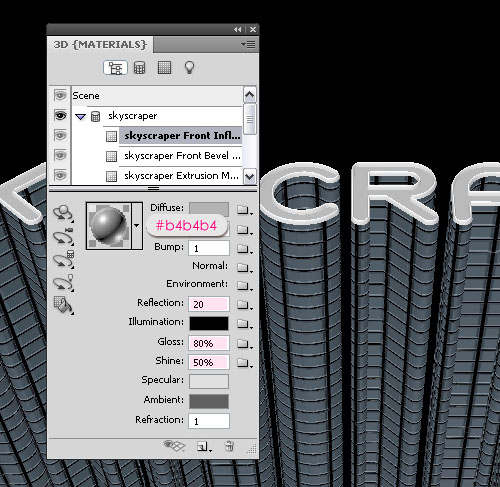Select the Filter By Whole Scene icon
Screen dimensions: 500x487
point(115,68)
